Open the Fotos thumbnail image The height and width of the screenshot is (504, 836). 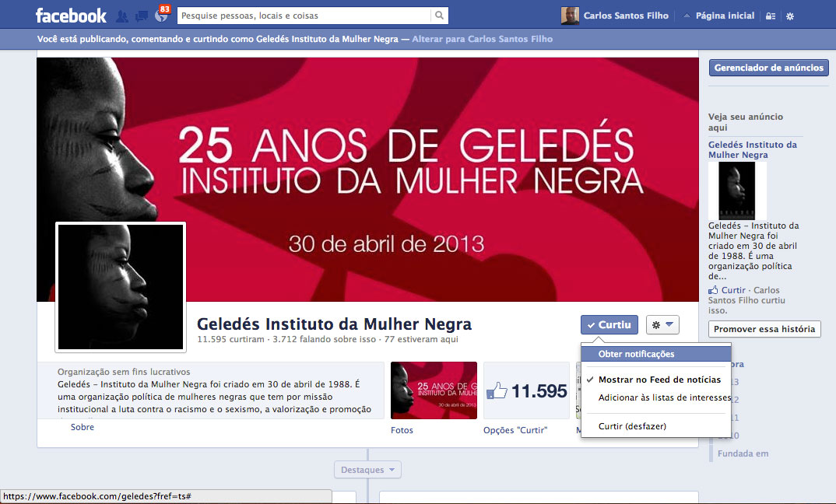point(434,390)
